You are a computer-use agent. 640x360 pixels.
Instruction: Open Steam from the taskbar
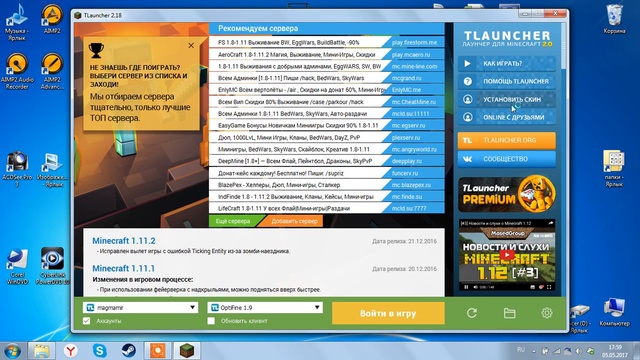click(129, 351)
